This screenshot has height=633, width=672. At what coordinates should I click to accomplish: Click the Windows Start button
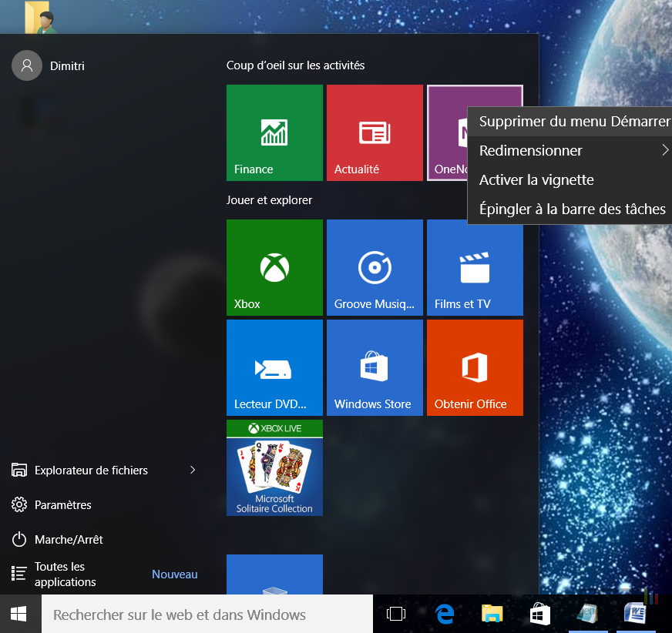[x=18, y=614]
